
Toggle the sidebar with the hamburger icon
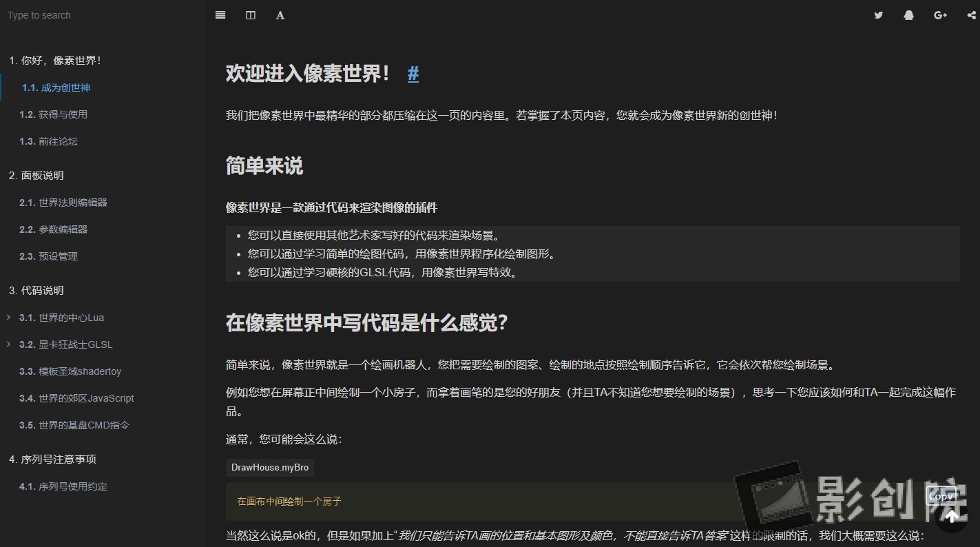[x=220, y=15]
